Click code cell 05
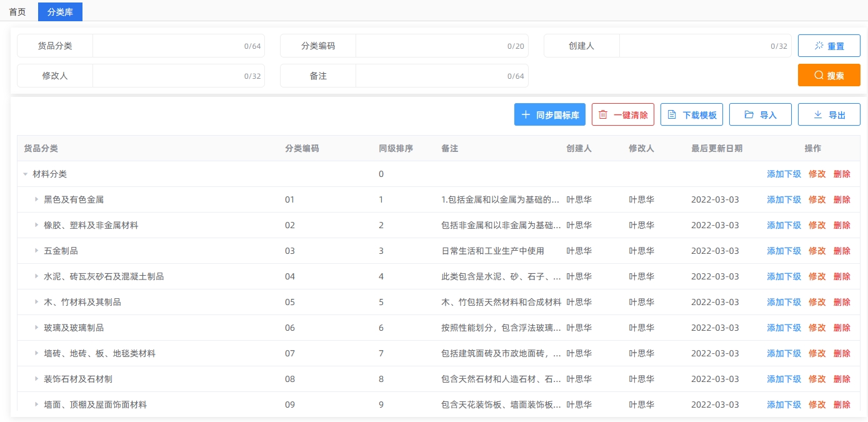 (x=290, y=303)
